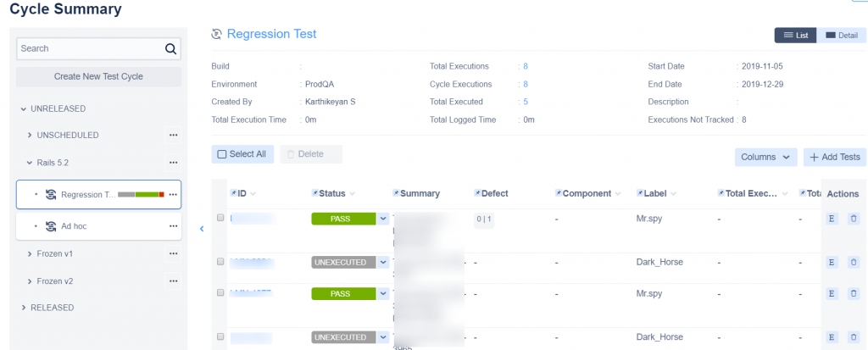Click the E execute icon in first row
This screenshot has height=350, width=868.
832,219
